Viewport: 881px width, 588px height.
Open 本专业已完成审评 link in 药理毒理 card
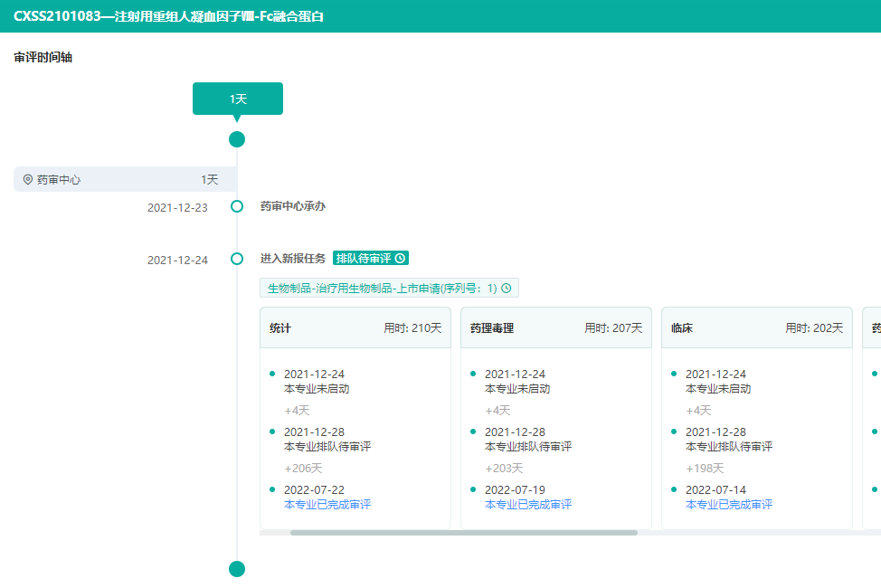[x=528, y=505]
